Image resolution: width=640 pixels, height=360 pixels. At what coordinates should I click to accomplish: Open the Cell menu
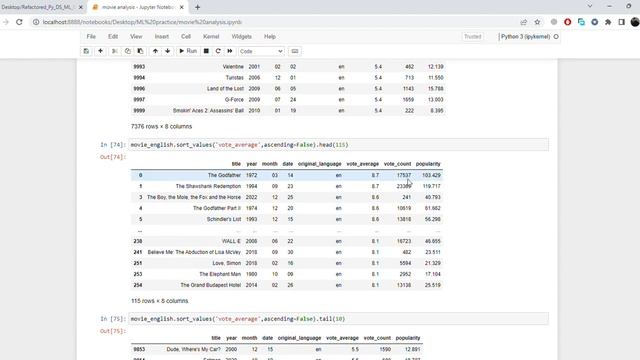coord(186,36)
